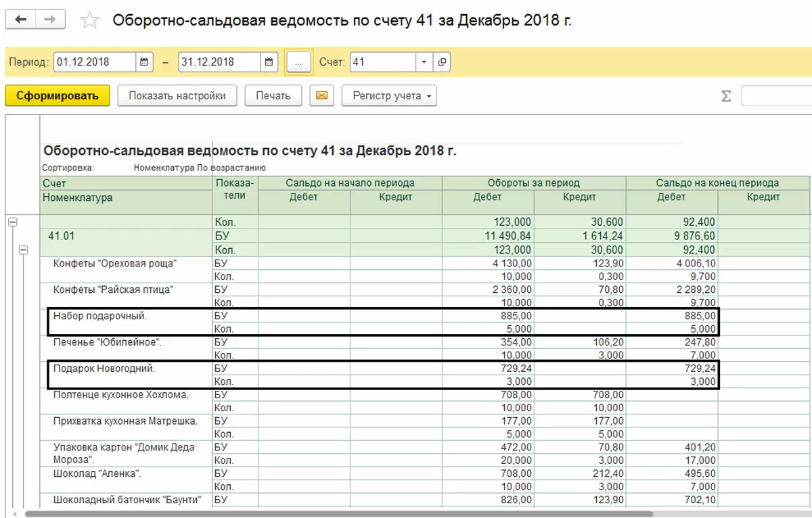Open the Регистр учета dropdown menu
The width and height of the screenshot is (812, 518).
click(389, 96)
